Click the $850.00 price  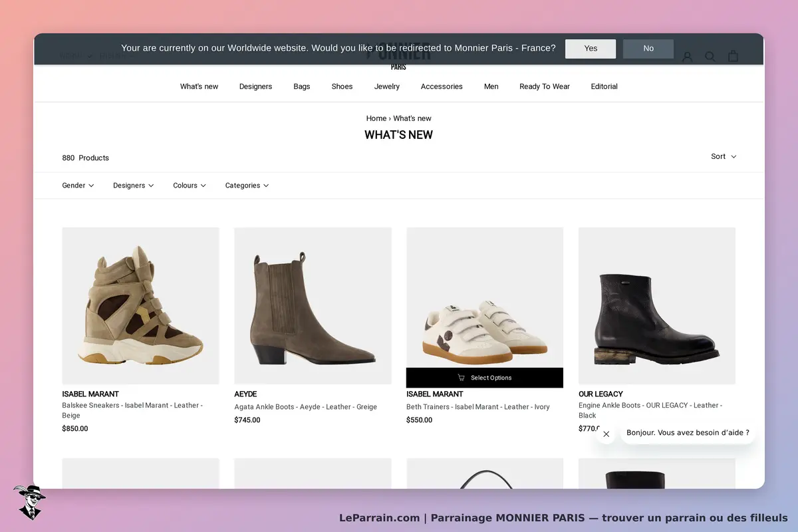click(75, 429)
